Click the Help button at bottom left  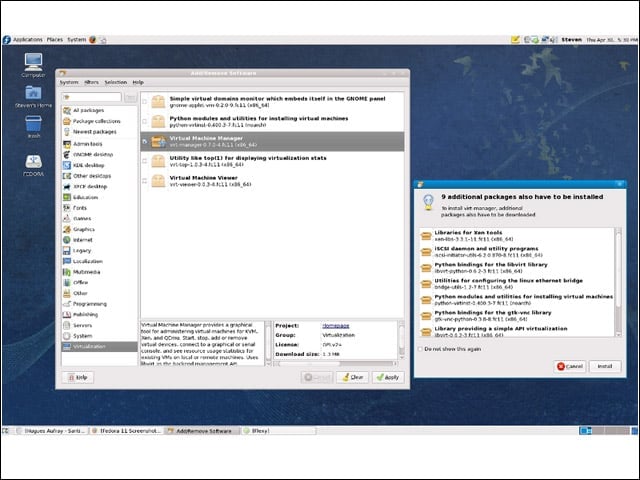click(78, 378)
